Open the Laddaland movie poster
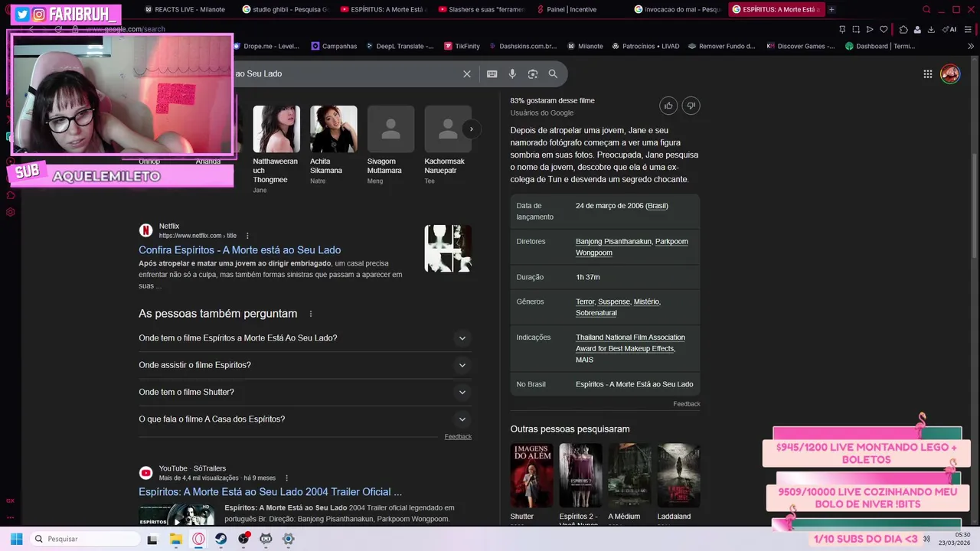Viewport: 980px width, 551px height. point(678,475)
